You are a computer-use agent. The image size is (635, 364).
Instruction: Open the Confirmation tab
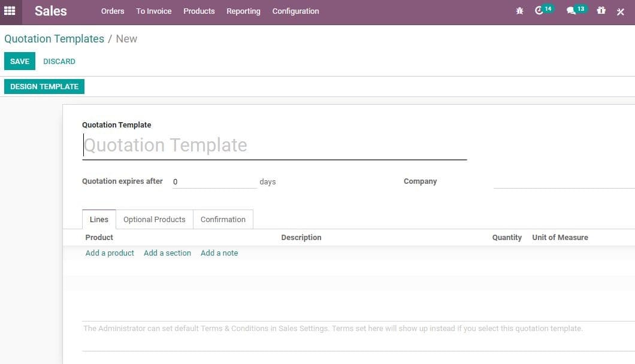[x=223, y=219]
